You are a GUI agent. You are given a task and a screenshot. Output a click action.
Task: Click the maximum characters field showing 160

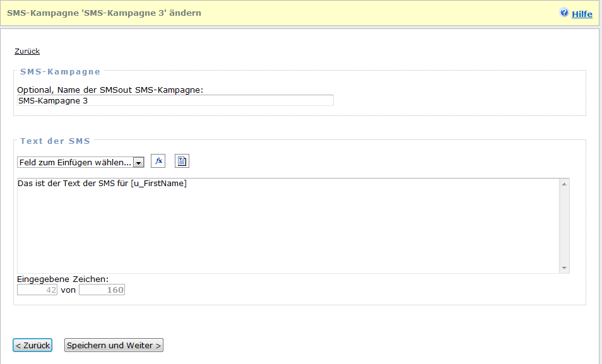coord(102,290)
